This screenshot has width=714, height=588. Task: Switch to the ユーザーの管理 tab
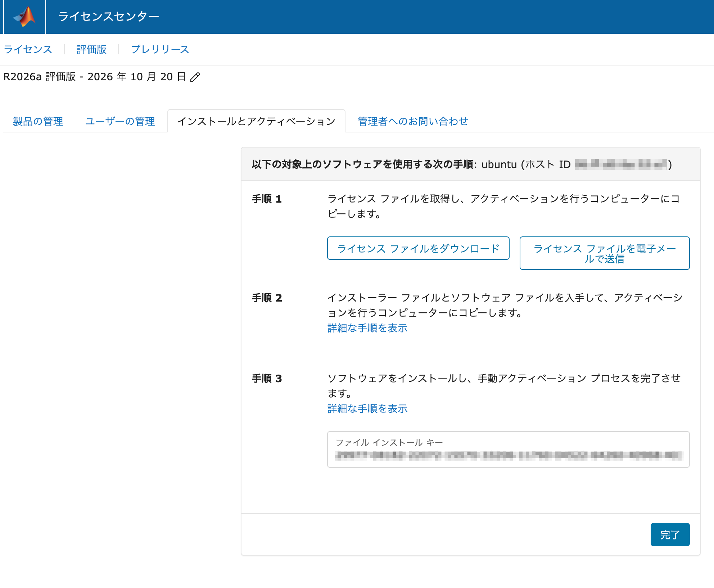pos(120,121)
